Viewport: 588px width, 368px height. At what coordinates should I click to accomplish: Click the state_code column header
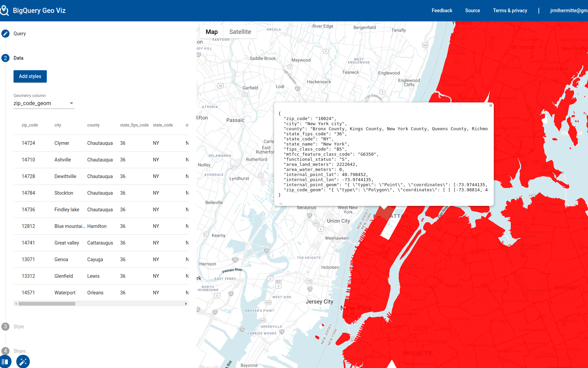click(x=163, y=125)
